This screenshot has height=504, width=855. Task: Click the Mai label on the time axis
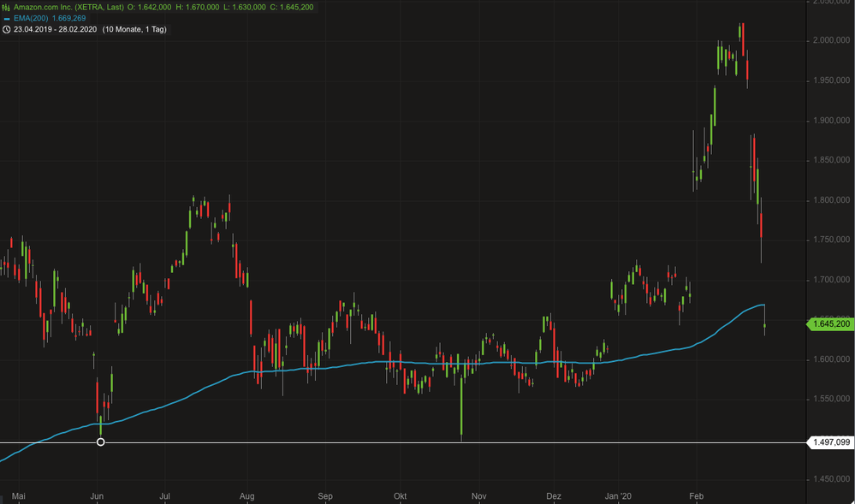21,495
